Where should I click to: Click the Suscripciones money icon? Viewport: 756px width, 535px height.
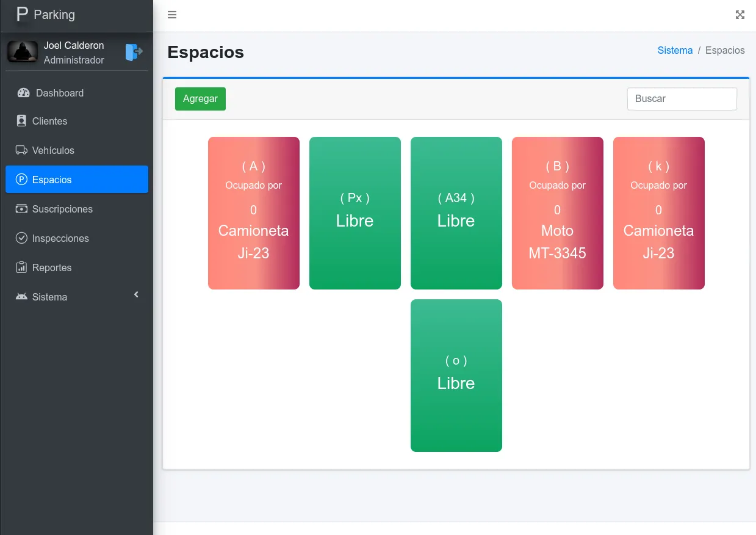coord(22,209)
